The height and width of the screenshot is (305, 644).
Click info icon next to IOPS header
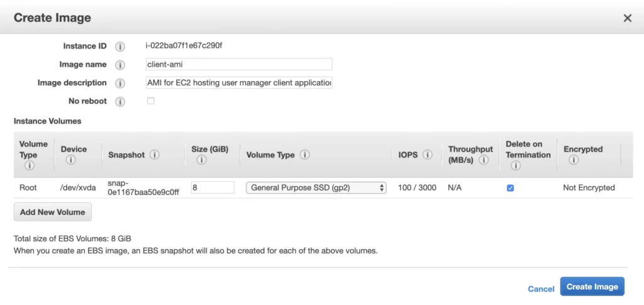tap(428, 155)
